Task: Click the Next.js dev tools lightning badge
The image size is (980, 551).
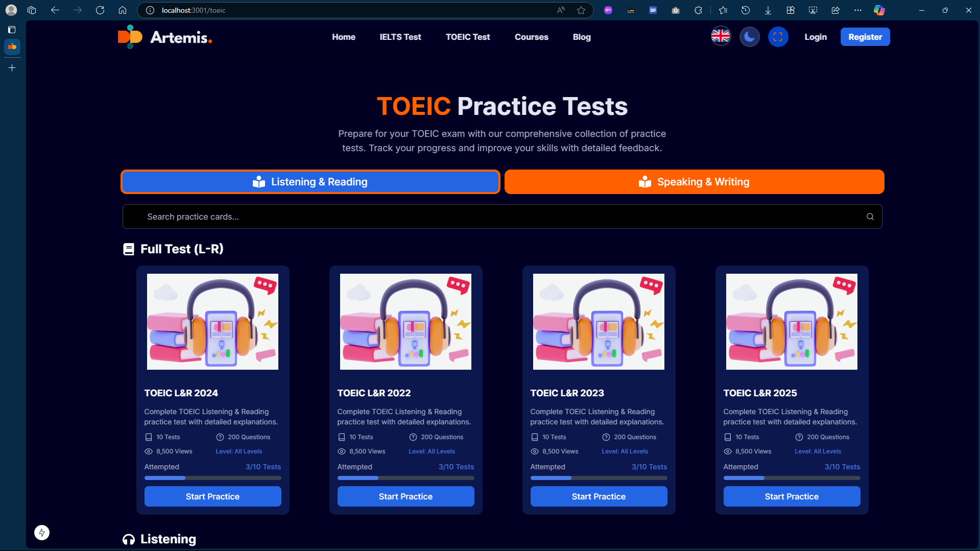Action: coord(42,533)
